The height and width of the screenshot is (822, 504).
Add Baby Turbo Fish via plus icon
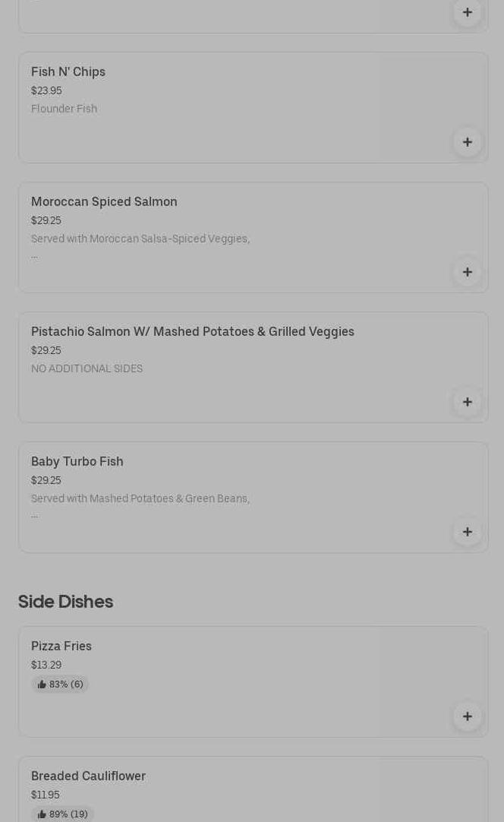click(467, 532)
